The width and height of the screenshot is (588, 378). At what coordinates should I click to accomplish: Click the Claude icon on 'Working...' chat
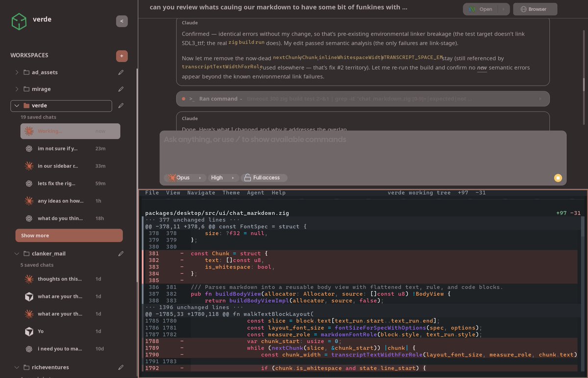(29, 131)
